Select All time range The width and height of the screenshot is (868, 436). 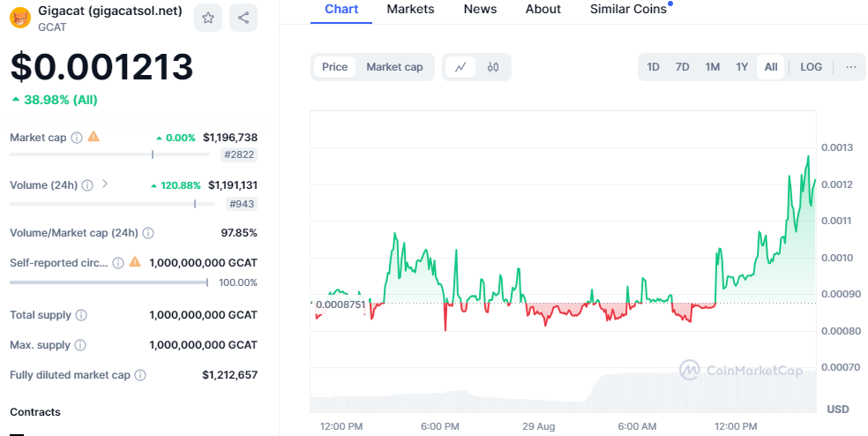tap(771, 67)
